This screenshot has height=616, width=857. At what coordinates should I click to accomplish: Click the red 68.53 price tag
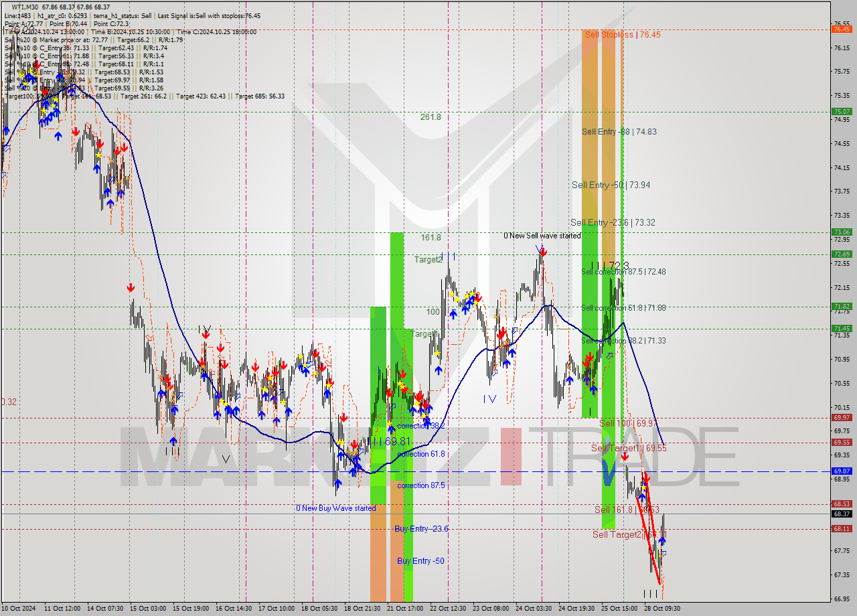(842, 504)
